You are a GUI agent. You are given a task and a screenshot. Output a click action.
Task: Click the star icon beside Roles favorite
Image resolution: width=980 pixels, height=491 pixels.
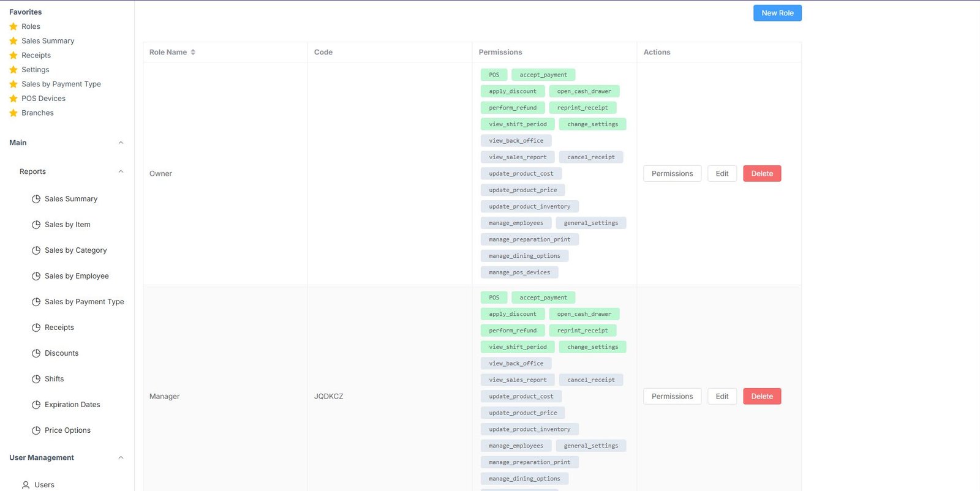pyautogui.click(x=13, y=26)
